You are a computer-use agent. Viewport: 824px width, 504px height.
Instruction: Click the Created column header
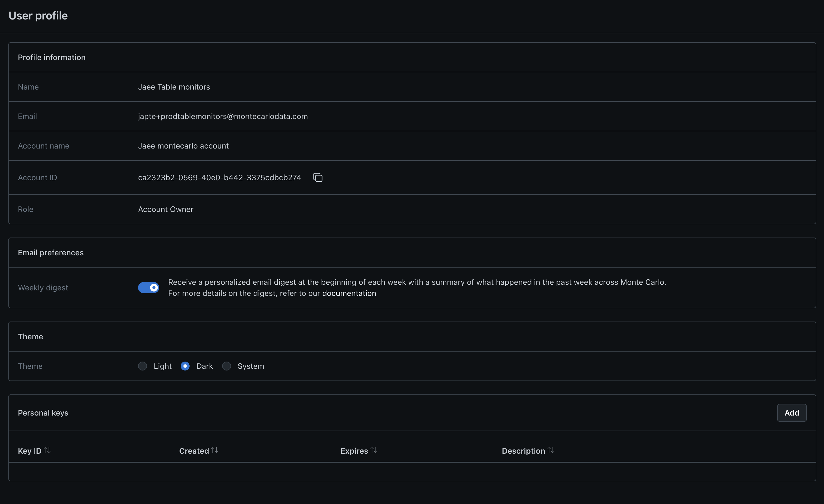pos(194,451)
